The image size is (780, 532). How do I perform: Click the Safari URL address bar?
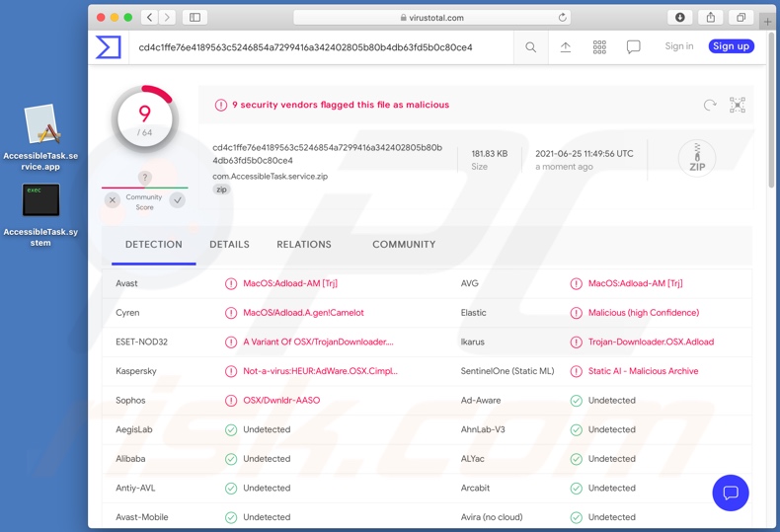pos(431,18)
